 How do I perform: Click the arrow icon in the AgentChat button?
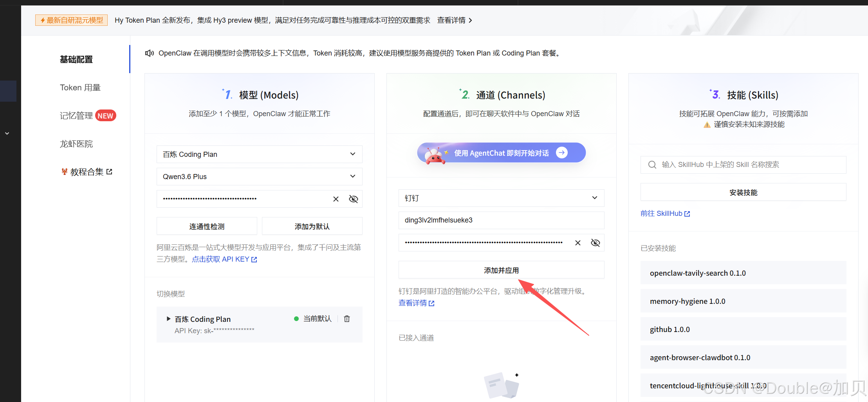(x=562, y=153)
